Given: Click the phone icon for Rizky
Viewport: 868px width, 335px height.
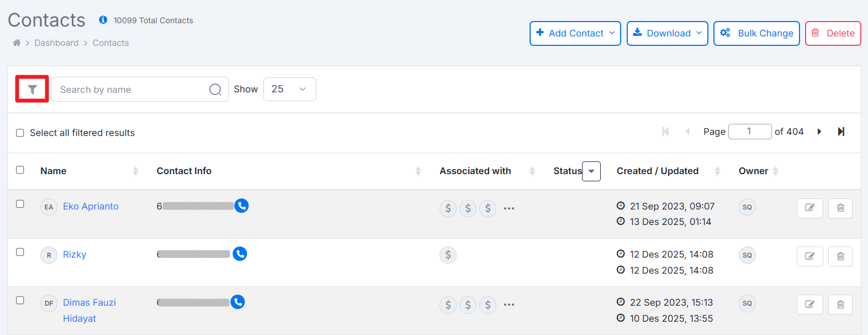Looking at the screenshot, I should click(x=240, y=254).
